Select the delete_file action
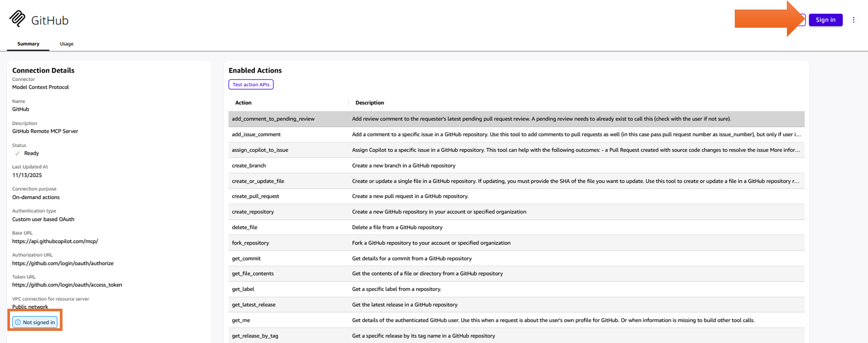The image size is (868, 343). [x=244, y=228]
